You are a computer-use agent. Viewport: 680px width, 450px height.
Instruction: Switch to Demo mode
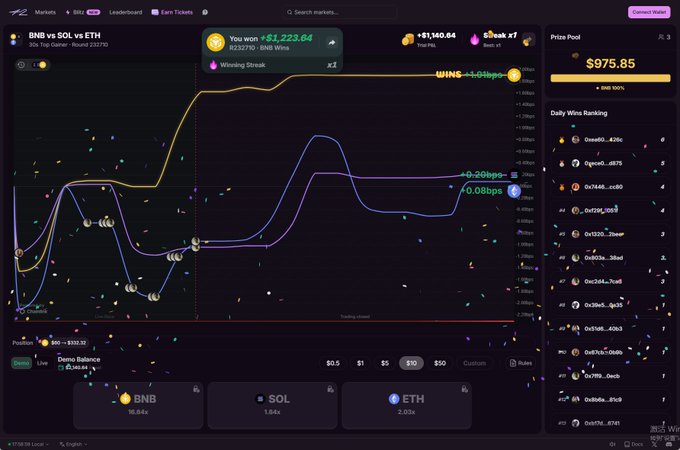click(21, 363)
